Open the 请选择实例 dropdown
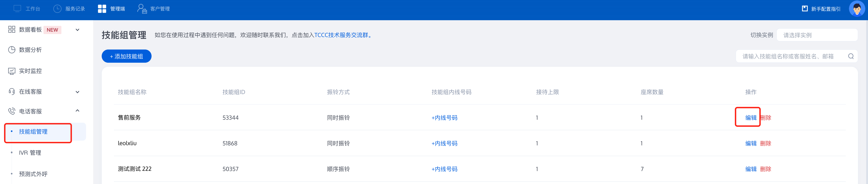The image size is (868, 184). 817,35
